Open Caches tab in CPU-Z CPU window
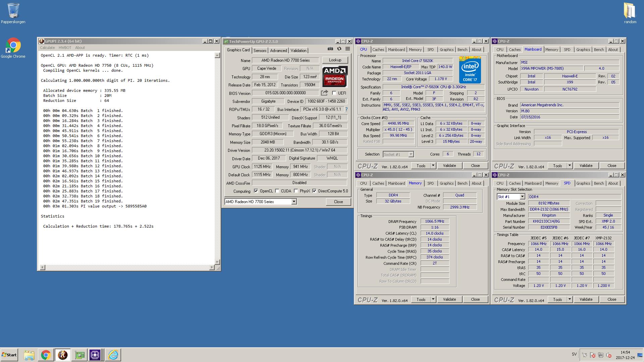The height and width of the screenshot is (362, 644). tap(378, 50)
